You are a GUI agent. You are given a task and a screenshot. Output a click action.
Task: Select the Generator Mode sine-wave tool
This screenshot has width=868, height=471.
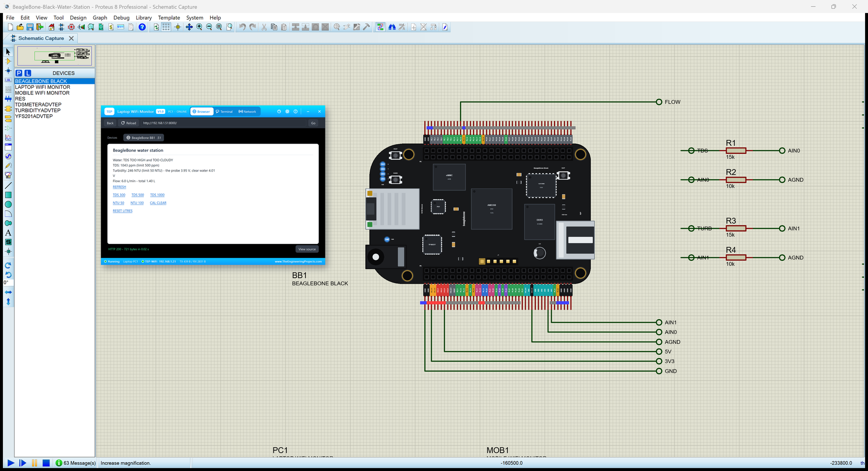pyautogui.click(x=8, y=156)
